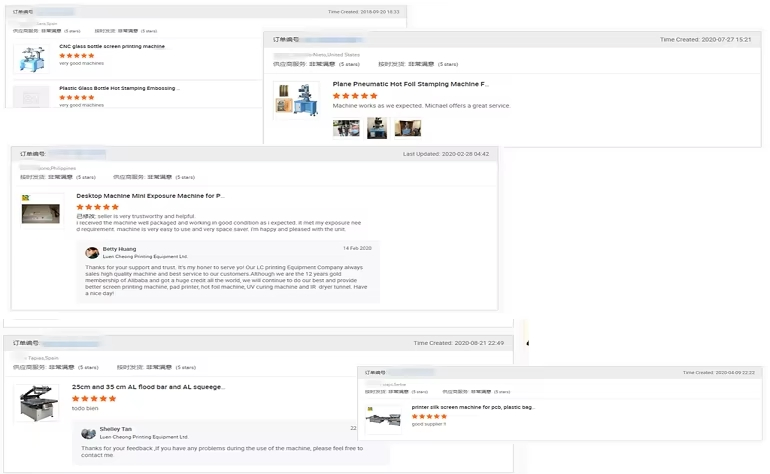Click the CNC glass bottle machine thumbnail
The width and height of the screenshot is (770, 474).
pyautogui.click(x=31, y=58)
